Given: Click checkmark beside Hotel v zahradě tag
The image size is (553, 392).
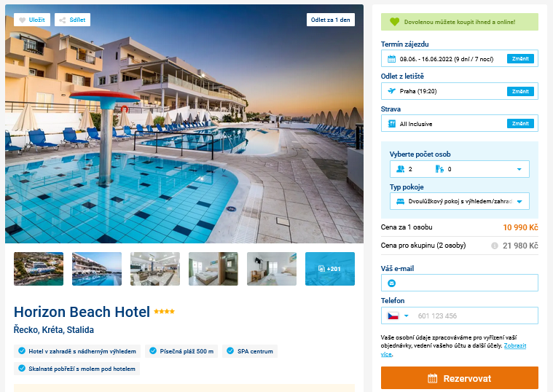Looking at the screenshot, I should coord(22,350).
